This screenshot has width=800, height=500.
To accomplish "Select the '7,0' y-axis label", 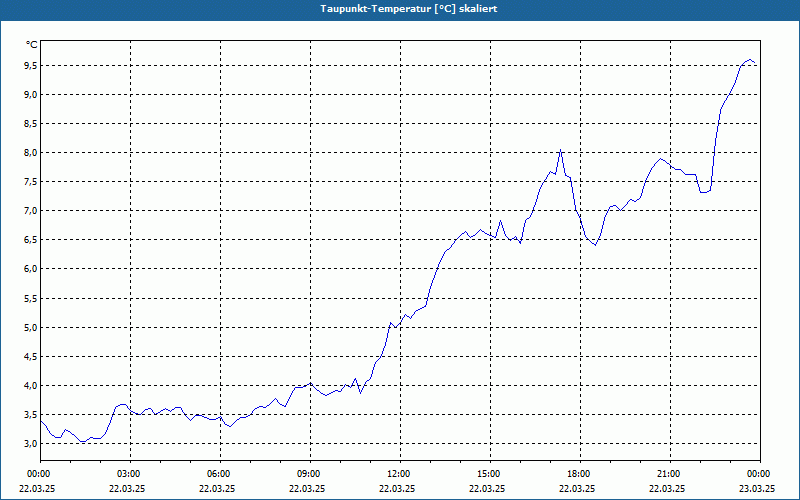I will click(31, 211).
